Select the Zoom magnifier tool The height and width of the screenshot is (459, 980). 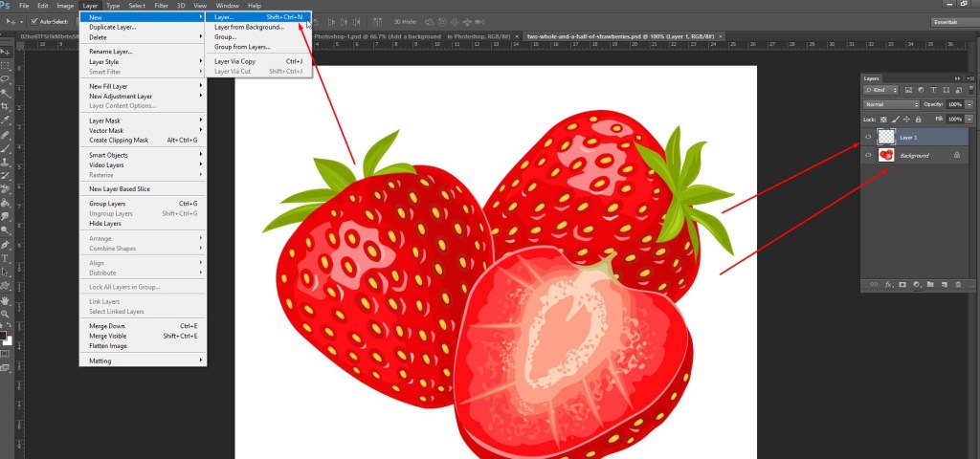click(x=5, y=314)
